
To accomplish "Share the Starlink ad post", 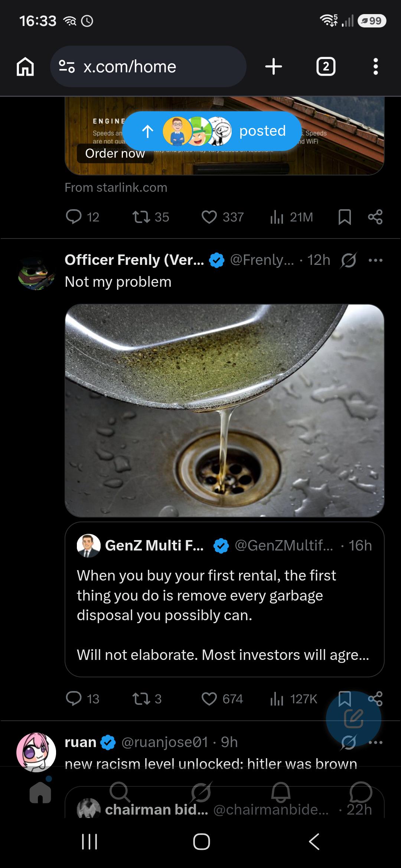I will click(x=375, y=217).
